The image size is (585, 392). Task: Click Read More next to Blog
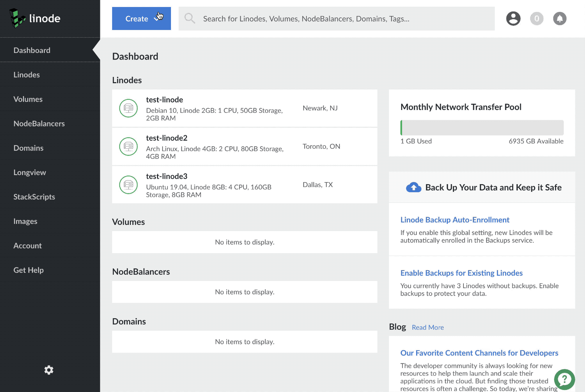428,328
